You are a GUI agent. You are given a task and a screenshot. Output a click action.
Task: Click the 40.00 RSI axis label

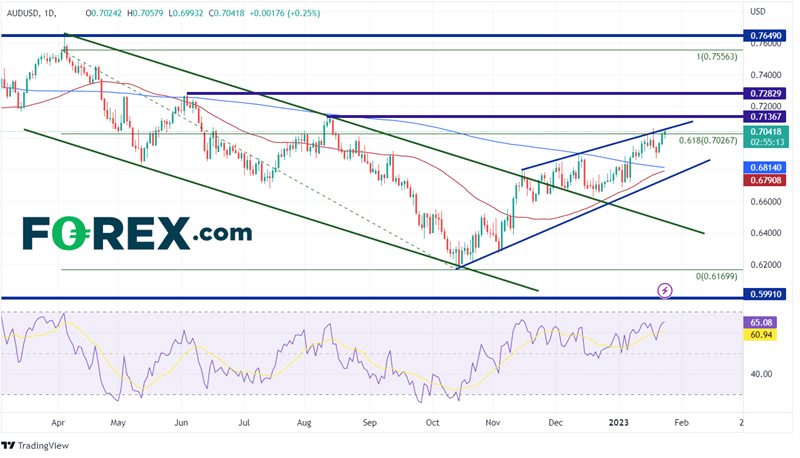(761, 374)
